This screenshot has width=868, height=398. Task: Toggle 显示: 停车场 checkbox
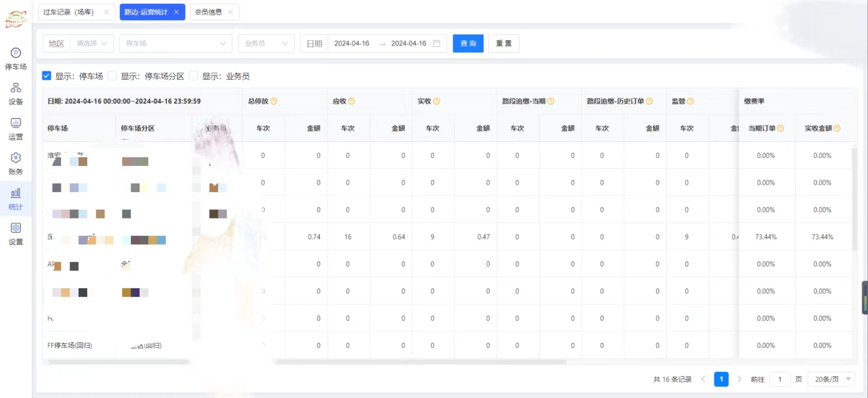[47, 76]
